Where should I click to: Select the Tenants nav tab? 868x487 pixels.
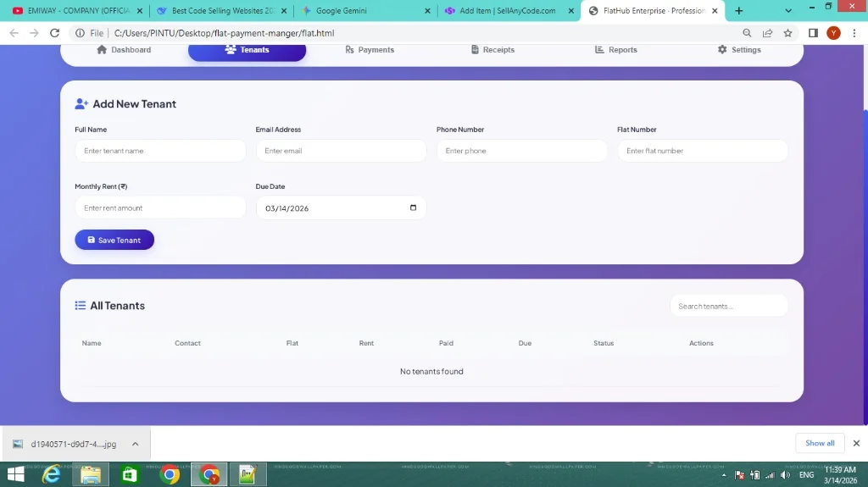(x=247, y=50)
